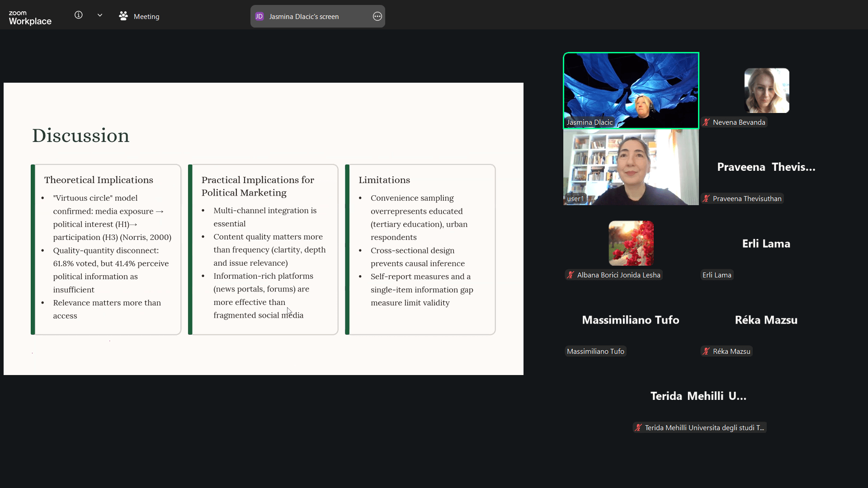Image resolution: width=868 pixels, height=488 pixels.
Task: Expand the dropdown chevron beside info icon
Action: click(x=100, y=15)
